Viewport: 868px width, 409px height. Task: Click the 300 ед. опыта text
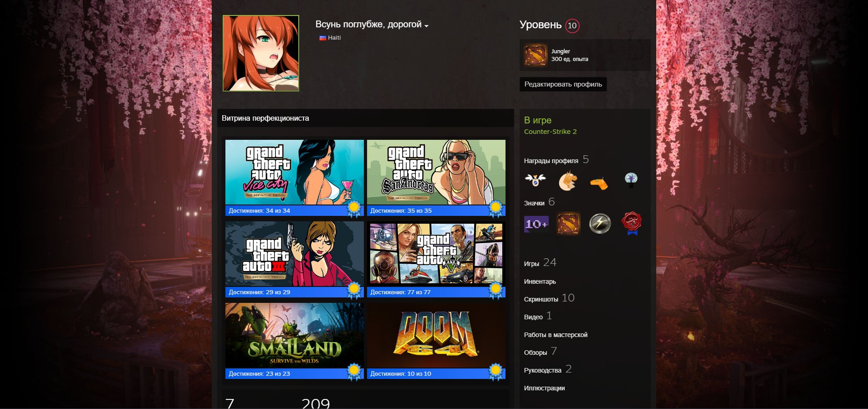(570, 59)
